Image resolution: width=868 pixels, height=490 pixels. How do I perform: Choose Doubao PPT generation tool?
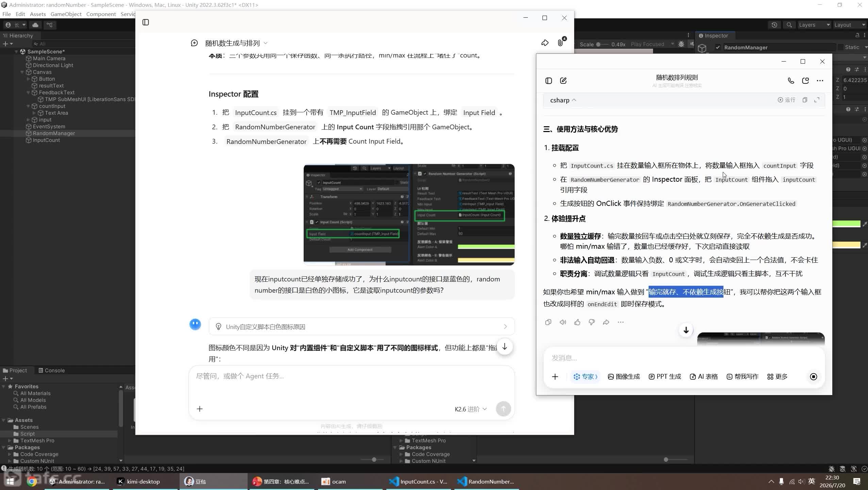coord(665,377)
